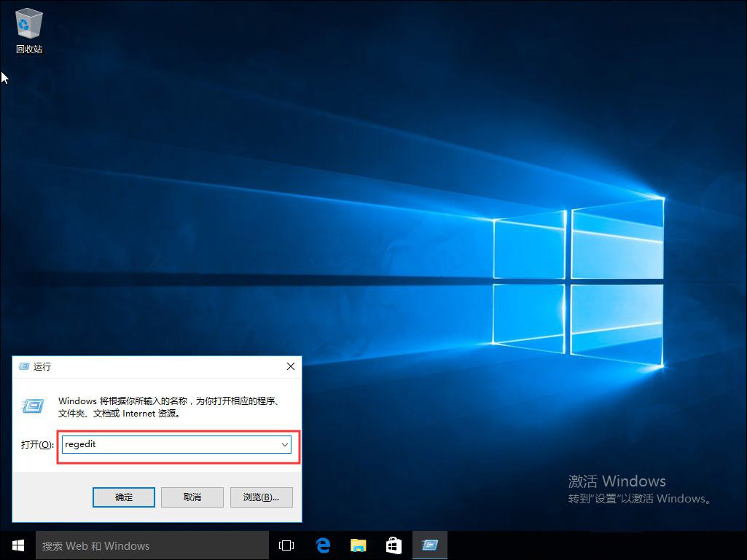Switch to the active Run window on the taskbar
The image size is (747, 560).
430,545
